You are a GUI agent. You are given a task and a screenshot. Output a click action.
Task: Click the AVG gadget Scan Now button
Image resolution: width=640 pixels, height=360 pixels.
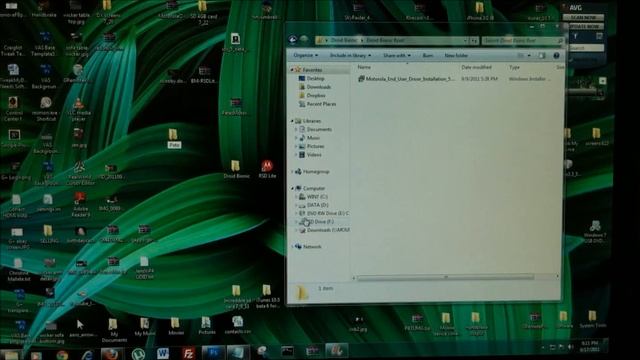coord(583,18)
